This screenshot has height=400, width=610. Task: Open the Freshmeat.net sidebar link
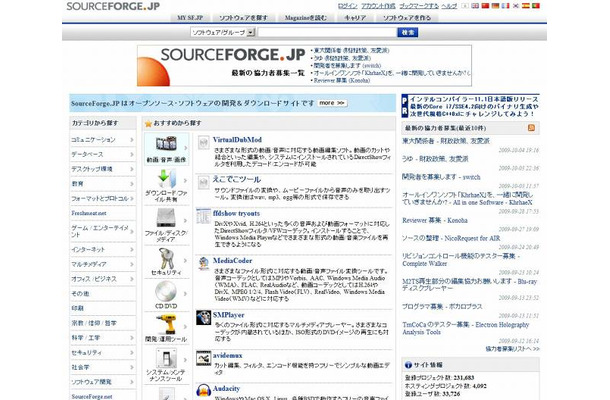(x=89, y=213)
